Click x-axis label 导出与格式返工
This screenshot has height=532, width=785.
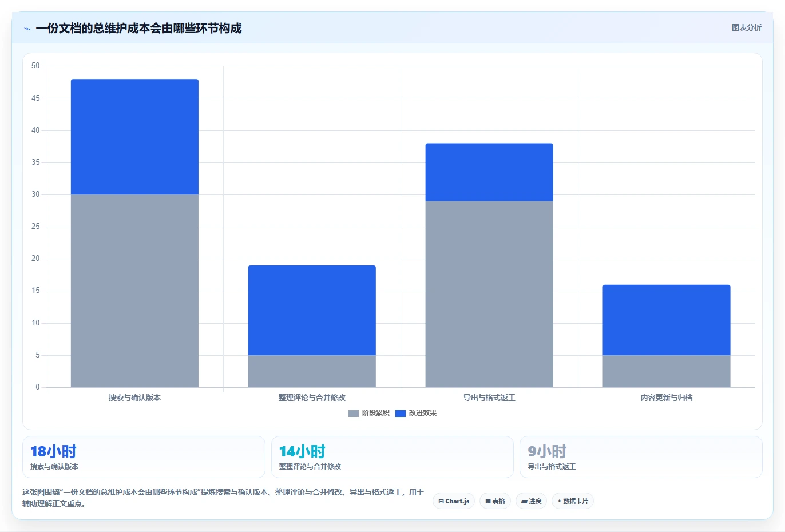(489, 398)
